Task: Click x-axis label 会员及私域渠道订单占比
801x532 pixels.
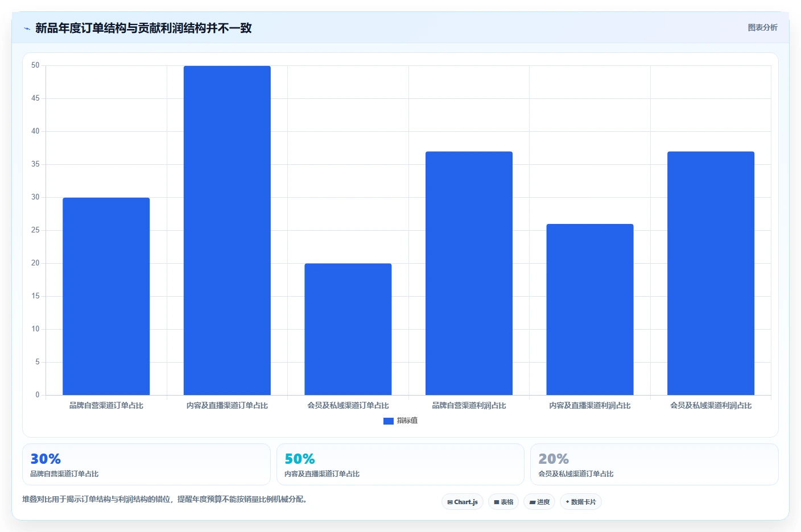Action: point(348,405)
